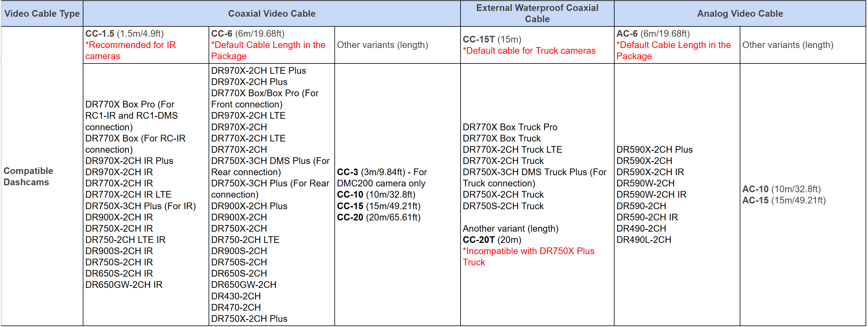Image resolution: width=868 pixels, height=327 pixels.
Task: Select DR650GW-2CH IR entry
Action: coord(124,285)
